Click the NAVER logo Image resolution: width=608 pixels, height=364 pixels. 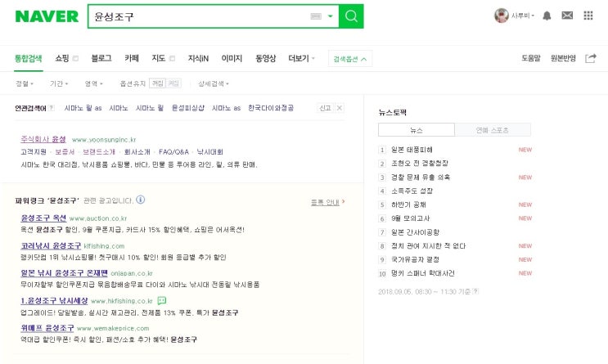pyautogui.click(x=47, y=16)
